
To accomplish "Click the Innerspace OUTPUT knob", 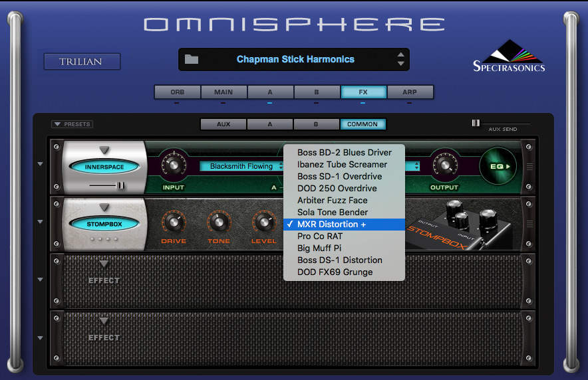I will coord(445,165).
